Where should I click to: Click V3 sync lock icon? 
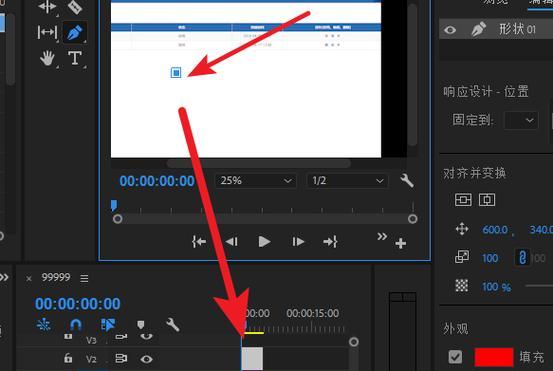(x=121, y=336)
